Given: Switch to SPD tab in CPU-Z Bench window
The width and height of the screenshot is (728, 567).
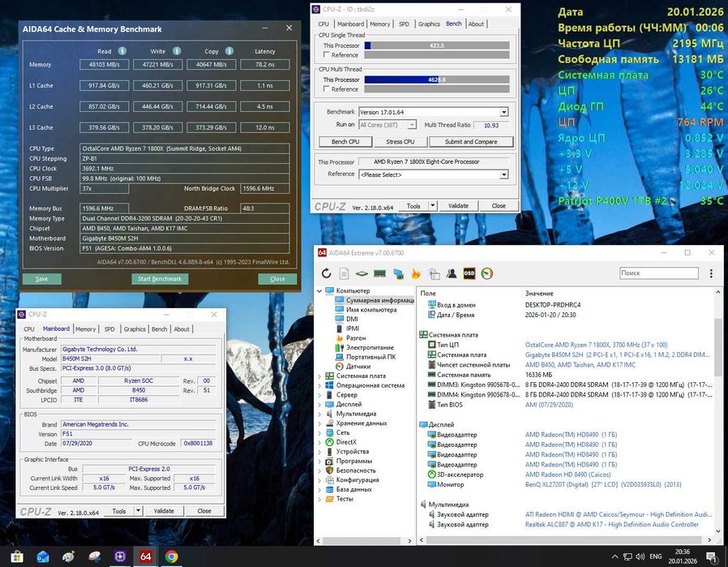Looking at the screenshot, I should tap(404, 24).
